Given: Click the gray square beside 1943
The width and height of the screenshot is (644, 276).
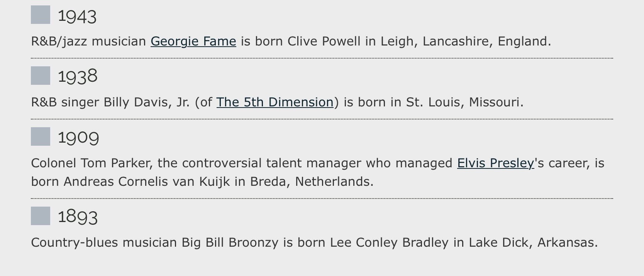Looking at the screenshot, I should (x=41, y=15).
